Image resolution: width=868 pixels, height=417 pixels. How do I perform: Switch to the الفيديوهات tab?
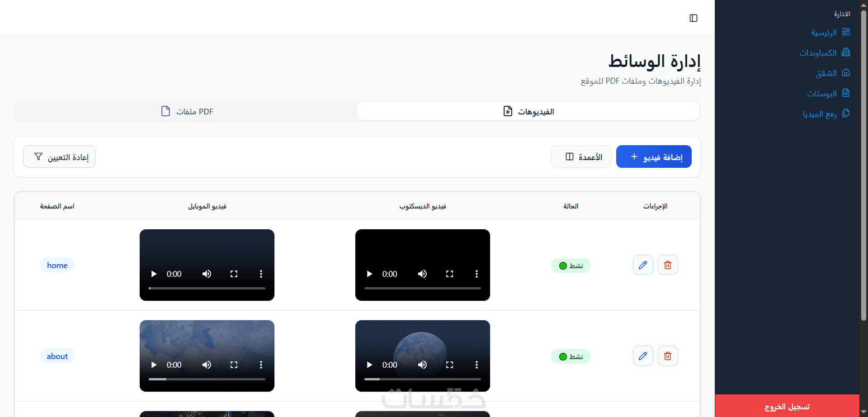click(x=528, y=111)
